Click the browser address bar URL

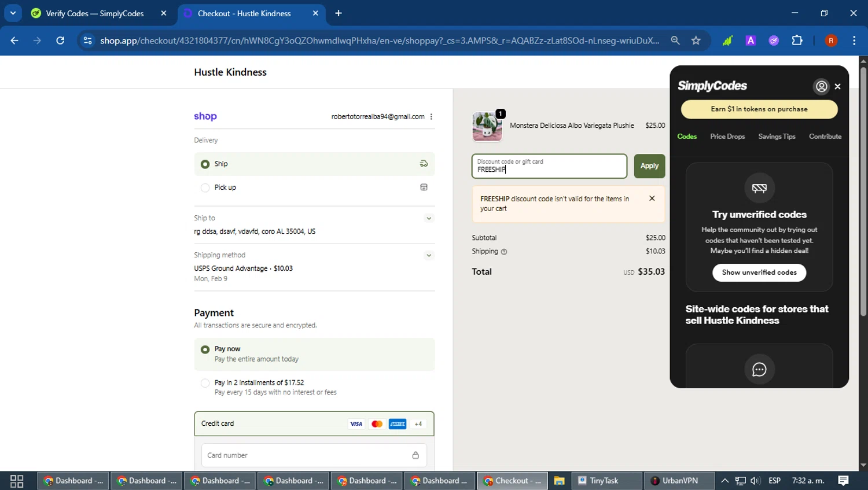click(380, 40)
